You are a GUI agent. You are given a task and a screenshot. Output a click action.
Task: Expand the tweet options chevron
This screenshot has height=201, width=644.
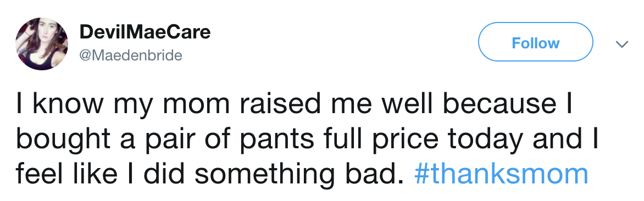tap(622, 44)
